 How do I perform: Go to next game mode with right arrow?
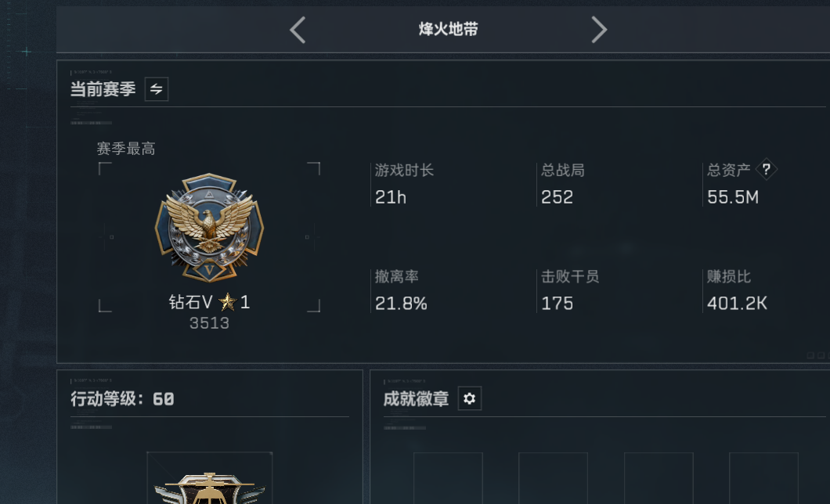pyautogui.click(x=599, y=30)
